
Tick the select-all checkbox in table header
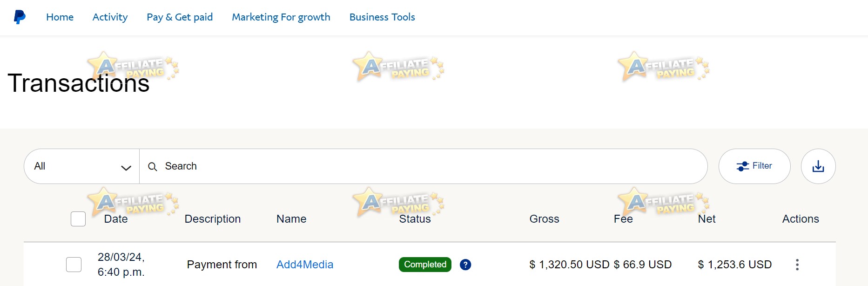[x=78, y=219]
